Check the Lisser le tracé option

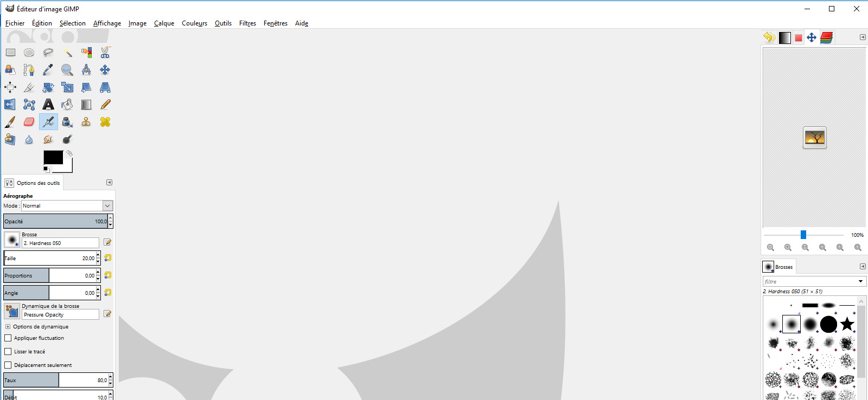(8, 352)
